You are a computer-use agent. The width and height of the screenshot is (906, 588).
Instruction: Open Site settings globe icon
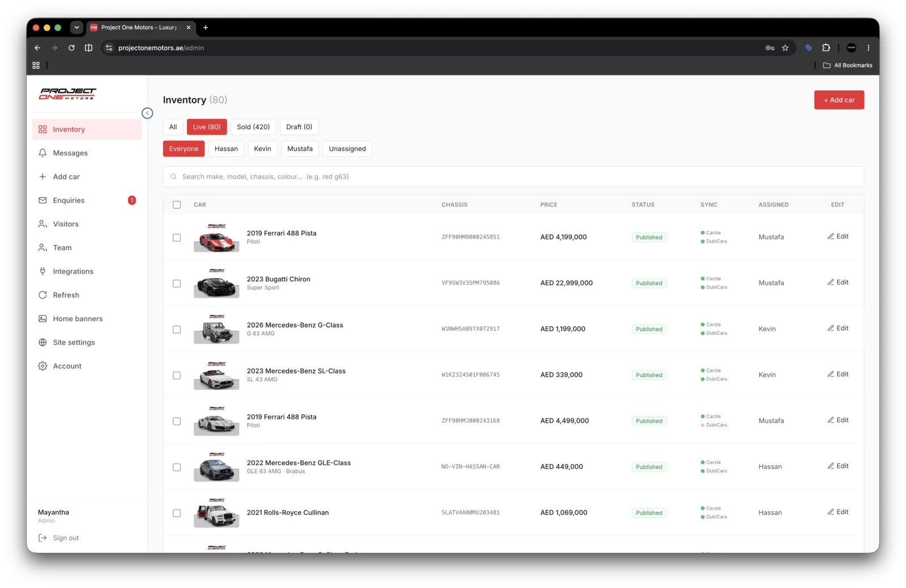(42, 342)
